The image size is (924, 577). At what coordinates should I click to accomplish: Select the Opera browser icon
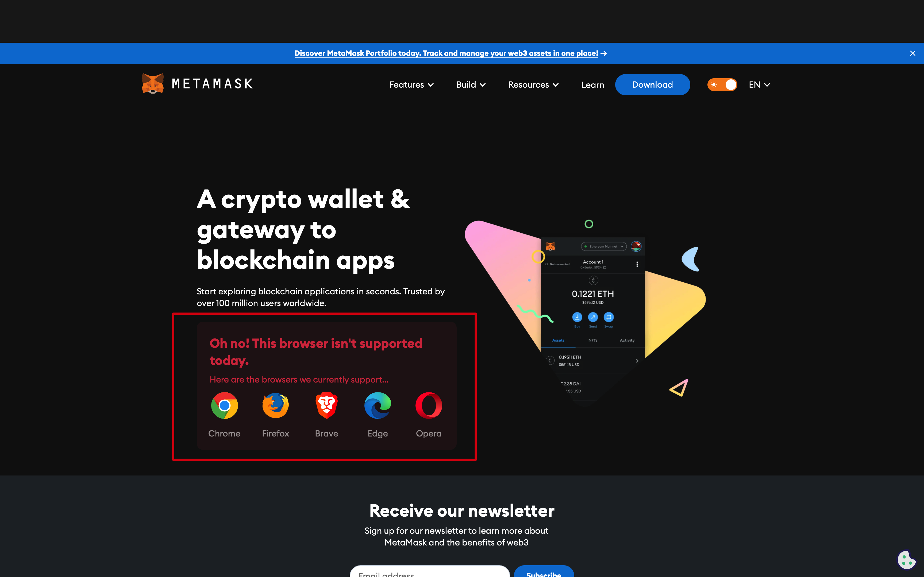(429, 405)
